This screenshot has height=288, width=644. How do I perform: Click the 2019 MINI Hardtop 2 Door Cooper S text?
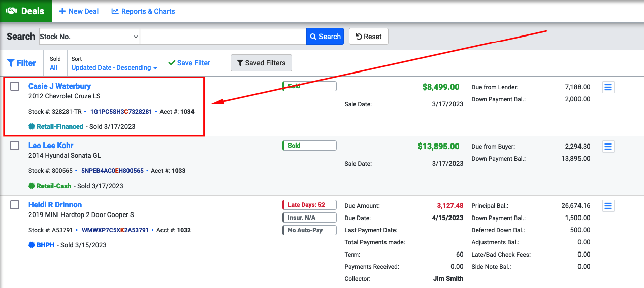point(81,215)
